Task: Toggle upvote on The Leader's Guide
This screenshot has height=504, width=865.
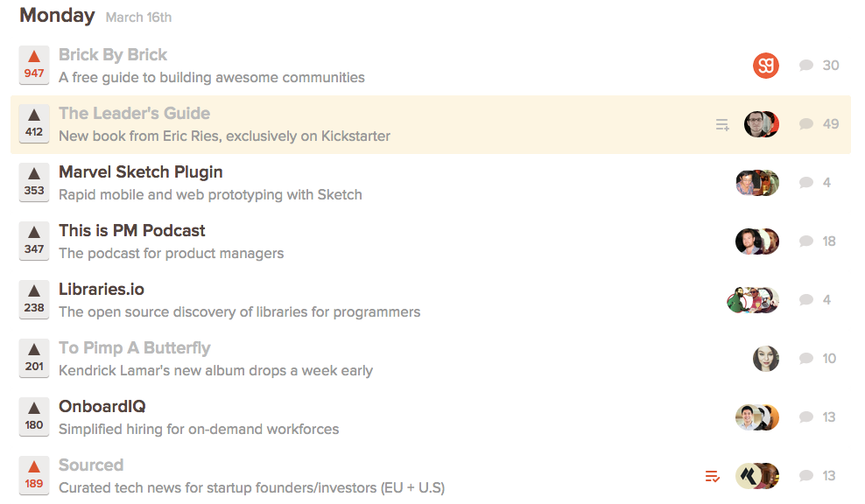Action: [34, 123]
